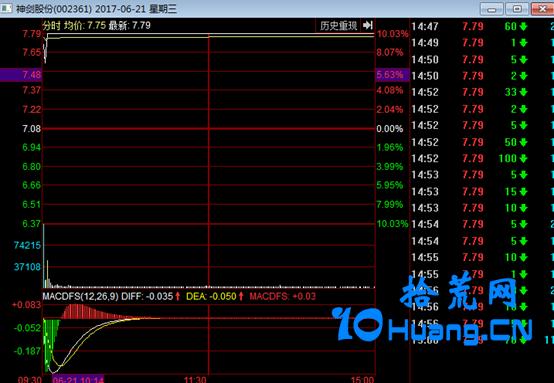Click the 74215 volume axis label
This screenshot has width=554, height=383.
click(x=28, y=245)
